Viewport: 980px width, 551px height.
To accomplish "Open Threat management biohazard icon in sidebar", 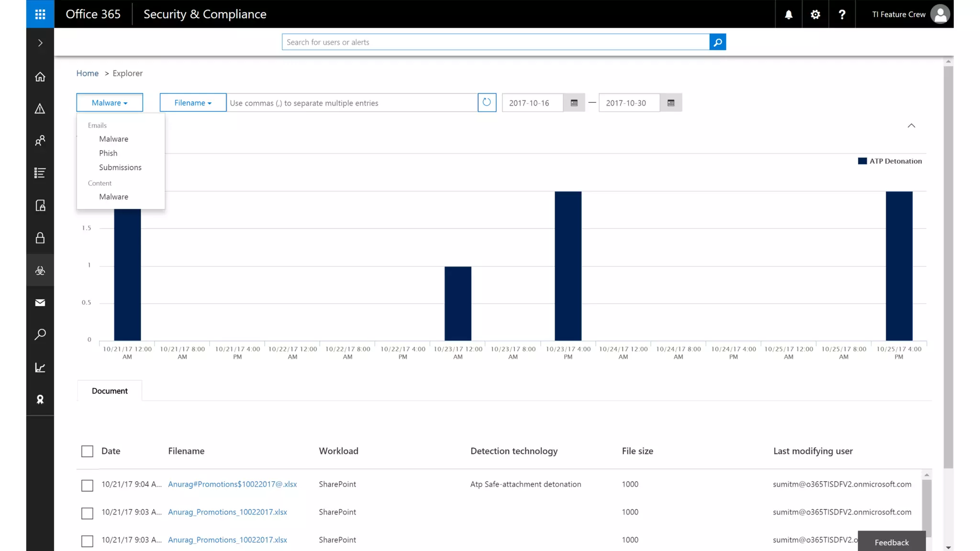I will (x=40, y=271).
